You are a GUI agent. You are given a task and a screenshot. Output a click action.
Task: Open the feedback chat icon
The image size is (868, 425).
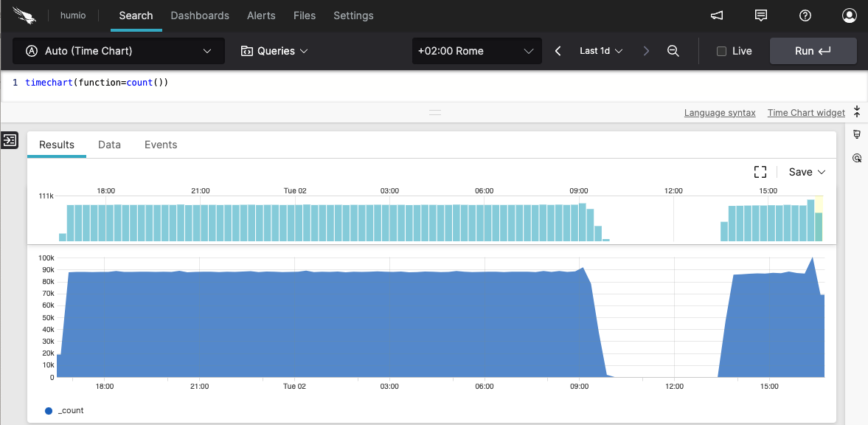[x=760, y=15]
